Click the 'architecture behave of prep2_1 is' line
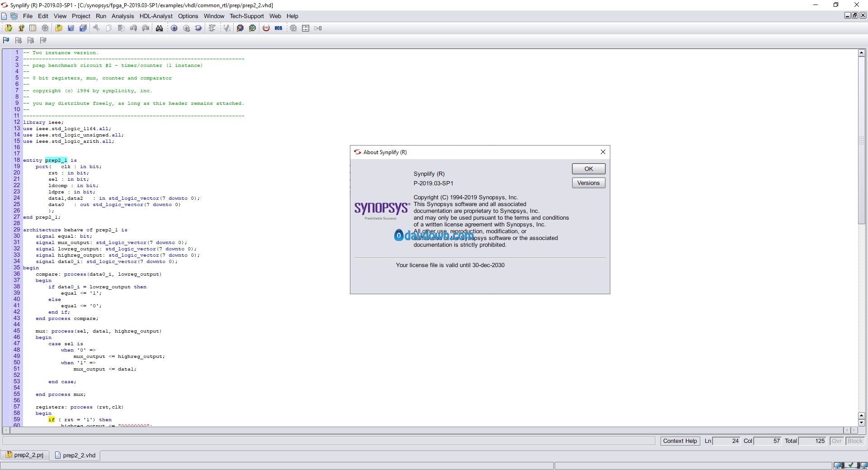The height and width of the screenshot is (470, 868). 75,230
